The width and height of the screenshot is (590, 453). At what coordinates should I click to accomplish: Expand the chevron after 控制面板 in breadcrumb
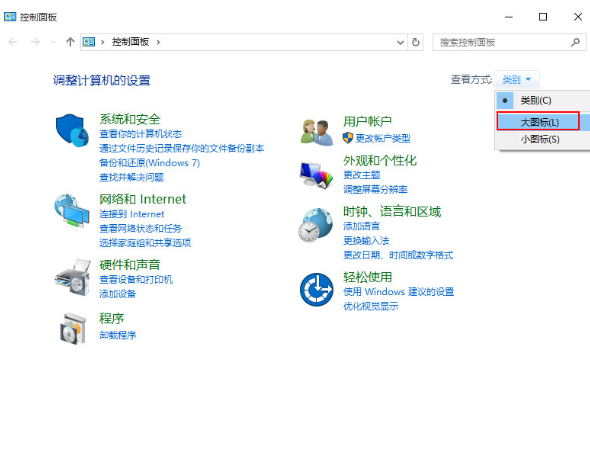158,42
